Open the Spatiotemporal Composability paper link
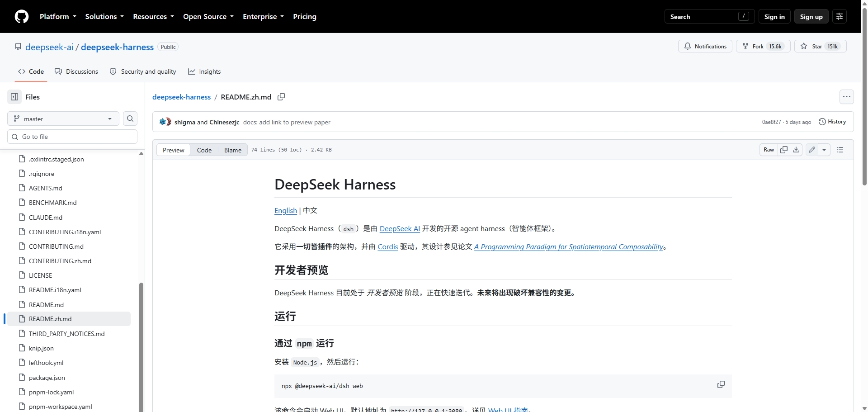Image resolution: width=868 pixels, height=412 pixels. pyautogui.click(x=569, y=246)
